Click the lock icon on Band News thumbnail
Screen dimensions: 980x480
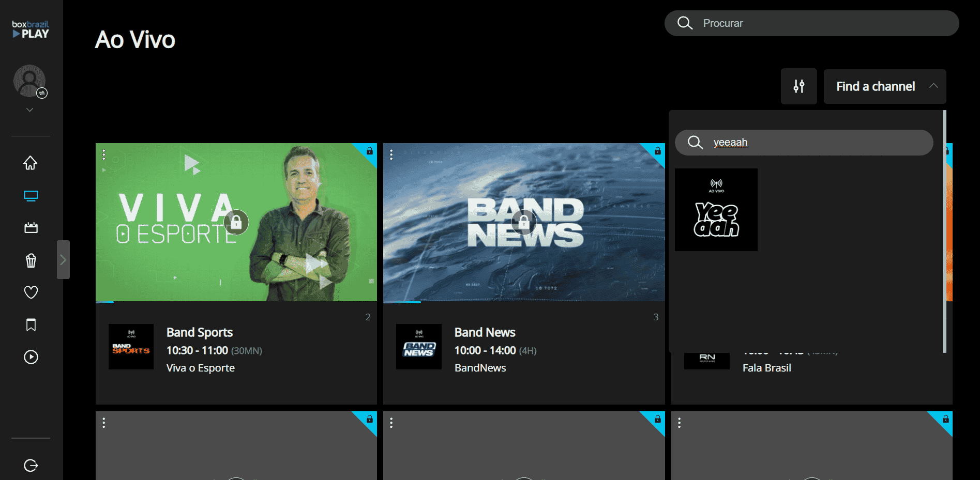[x=524, y=222]
